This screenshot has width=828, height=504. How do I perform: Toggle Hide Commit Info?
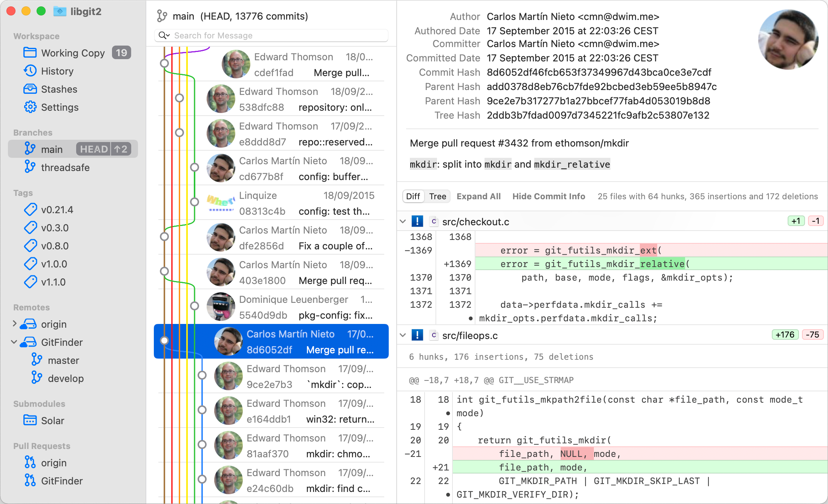(549, 196)
